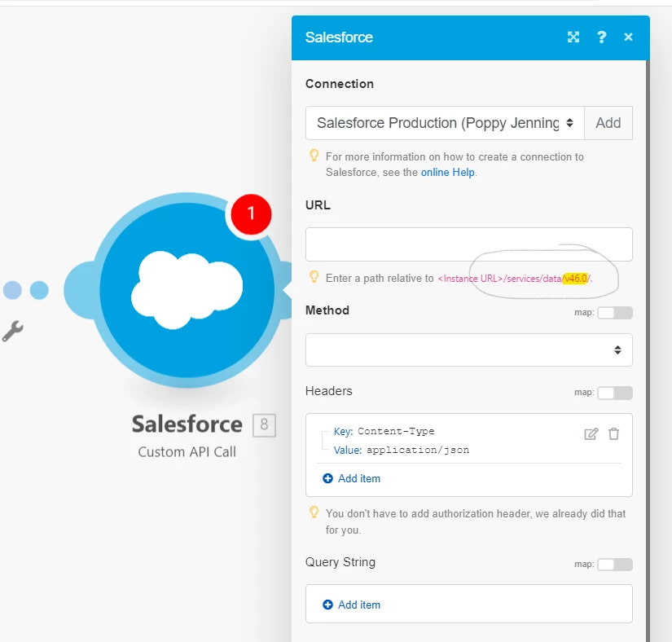The width and height of the screenshot is (672, 642).
Task: Select the Salesforce cloud module
Action: [187, 290]
